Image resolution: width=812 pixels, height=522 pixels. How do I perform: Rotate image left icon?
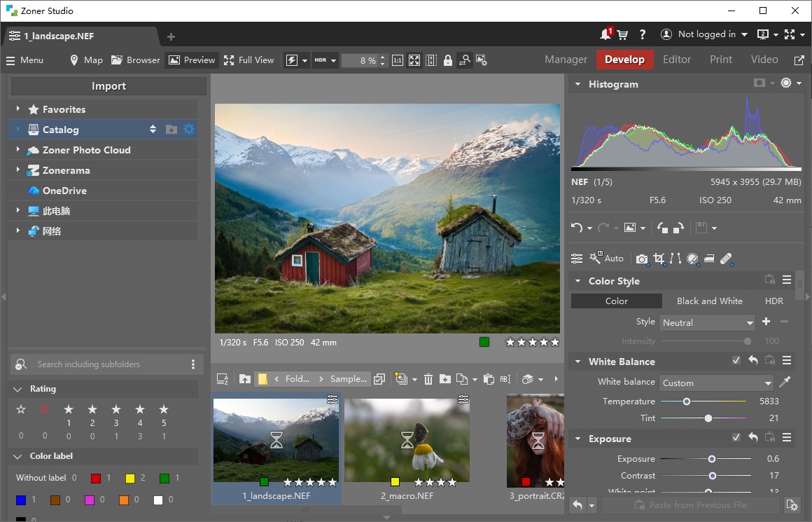pos(662,228)
